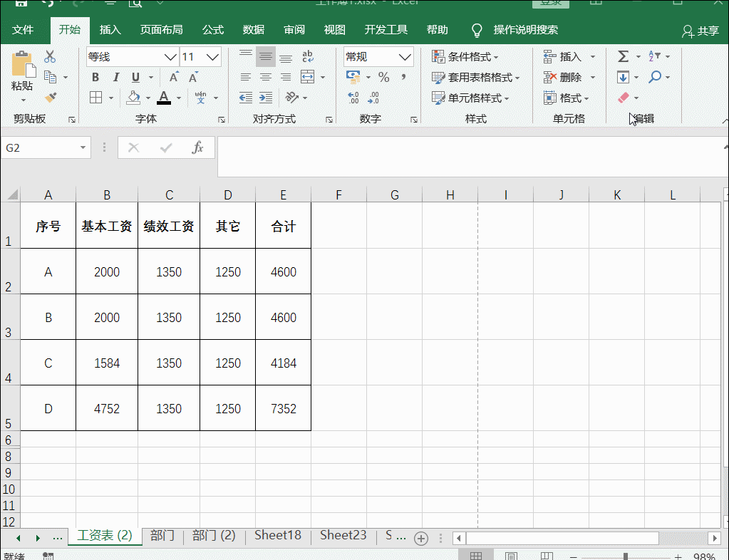Add a new sheet

tap(421, 538)
